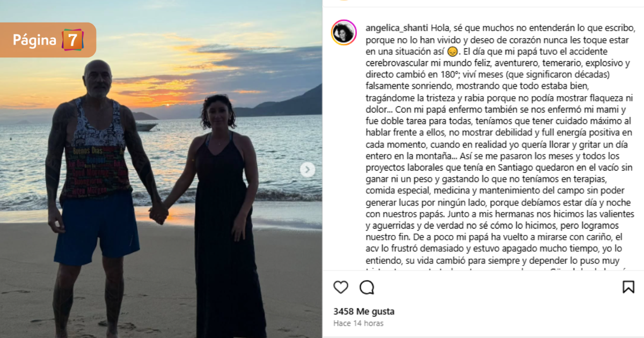The image size is (644, 338).
Task: Advance to the next photo with the arrow
Action: 308,170
